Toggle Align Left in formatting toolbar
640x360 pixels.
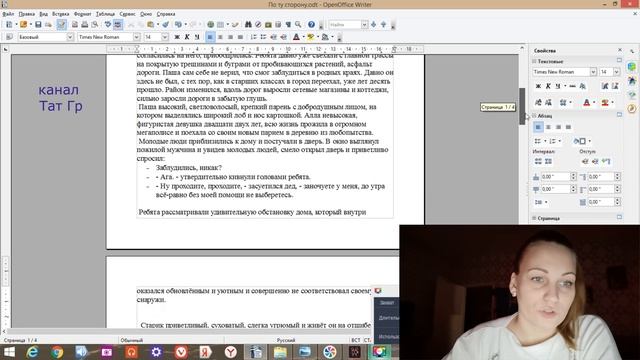210,37
